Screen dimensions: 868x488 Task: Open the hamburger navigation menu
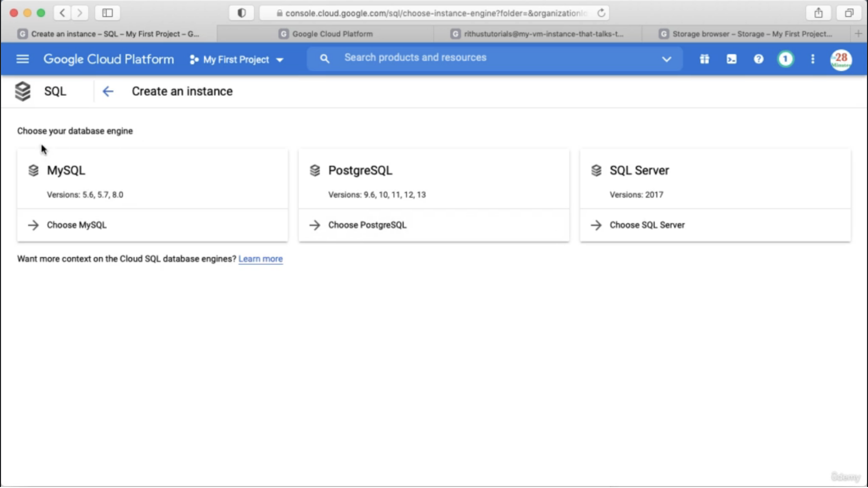(x=22, y=59)
